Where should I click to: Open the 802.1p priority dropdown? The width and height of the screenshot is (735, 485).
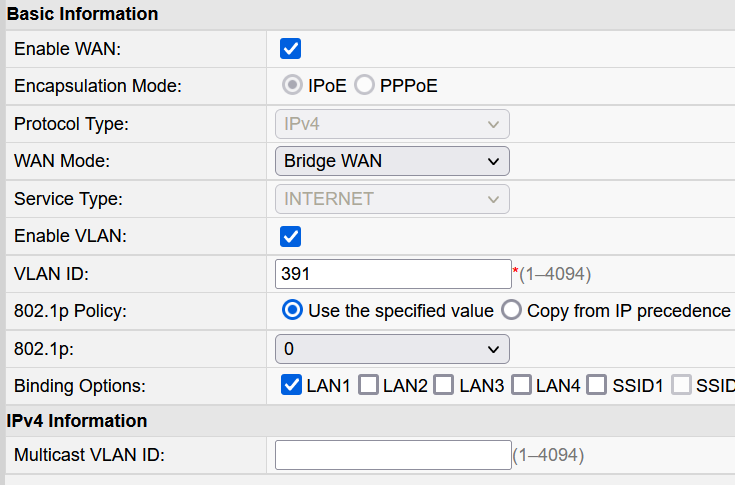pyautogui.click(x=392, y=349)
